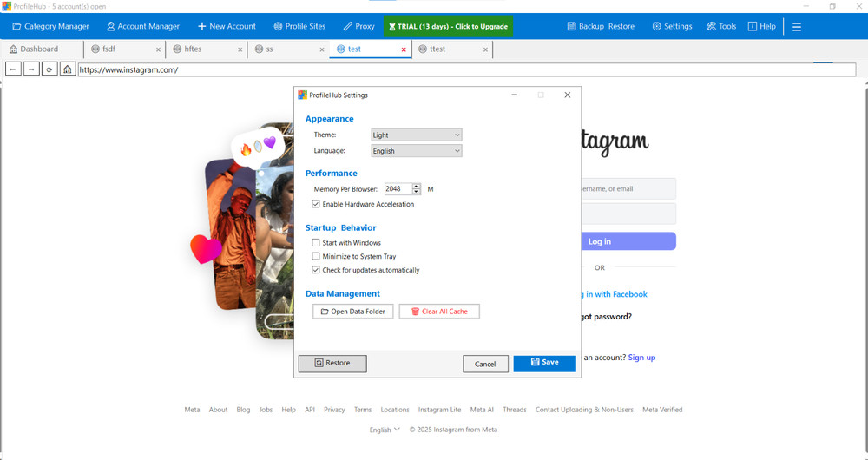The height and width of the screenshot is (460, 868).
Task: Minimize the ProfileHub Settings dialog
Action: pyautogui.click(x=514, y=95)
